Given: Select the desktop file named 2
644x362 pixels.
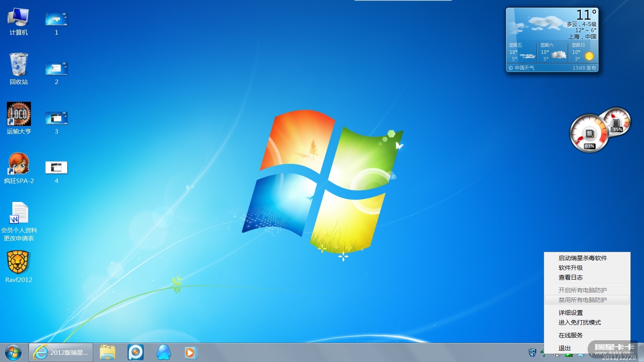Looking at the screenshot, I should pyautogui.click(x=56, y=73).
